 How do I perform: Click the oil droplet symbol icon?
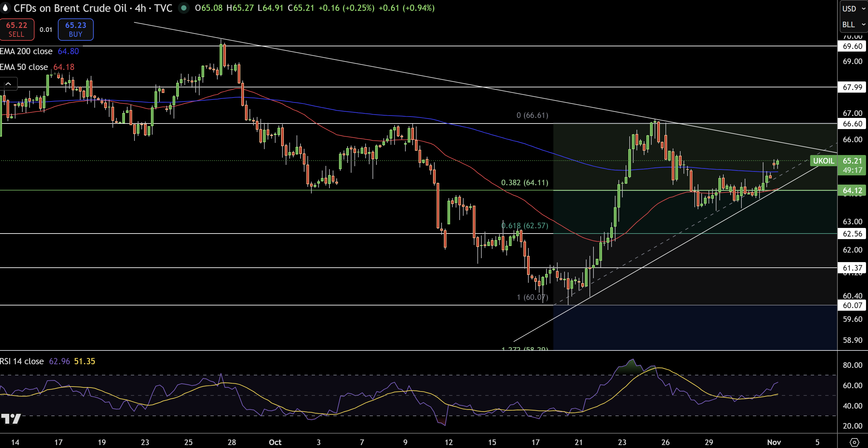pyautogui.click(x=5, y=8)
